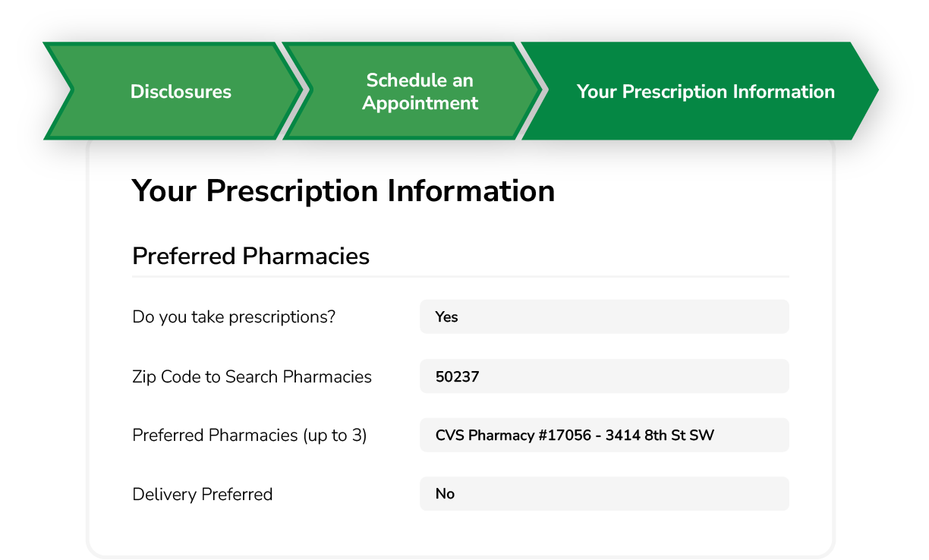Click the Preferred Pharmacies section heading
Image resolution: width=929 pixels, height=560 pixels.
pos(250,256)
